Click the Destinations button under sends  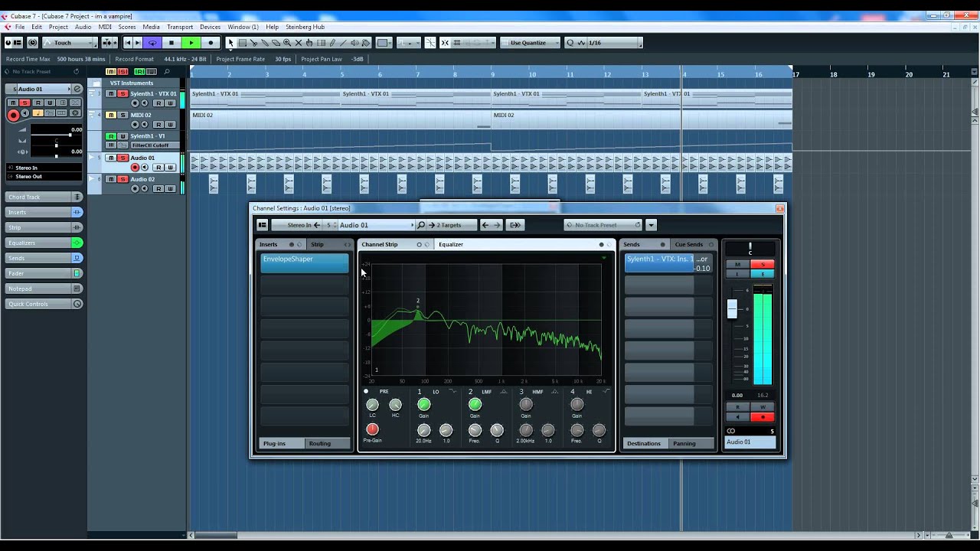(x=644, y=443)
